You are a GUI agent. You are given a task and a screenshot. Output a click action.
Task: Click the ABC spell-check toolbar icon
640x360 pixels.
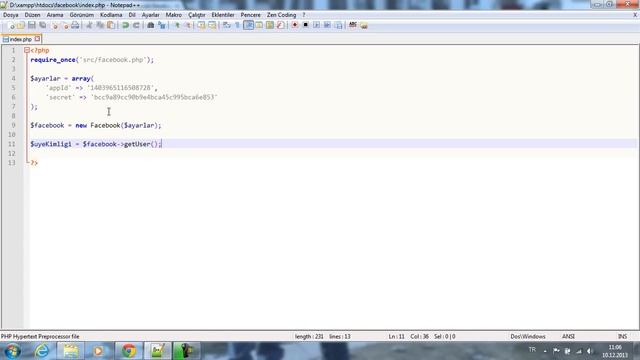pos(353,25)
